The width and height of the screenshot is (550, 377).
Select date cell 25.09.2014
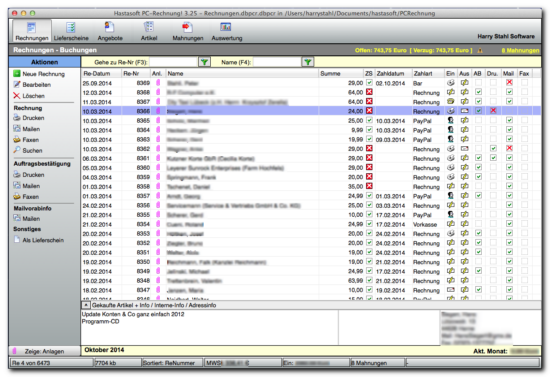click(97, 83)
